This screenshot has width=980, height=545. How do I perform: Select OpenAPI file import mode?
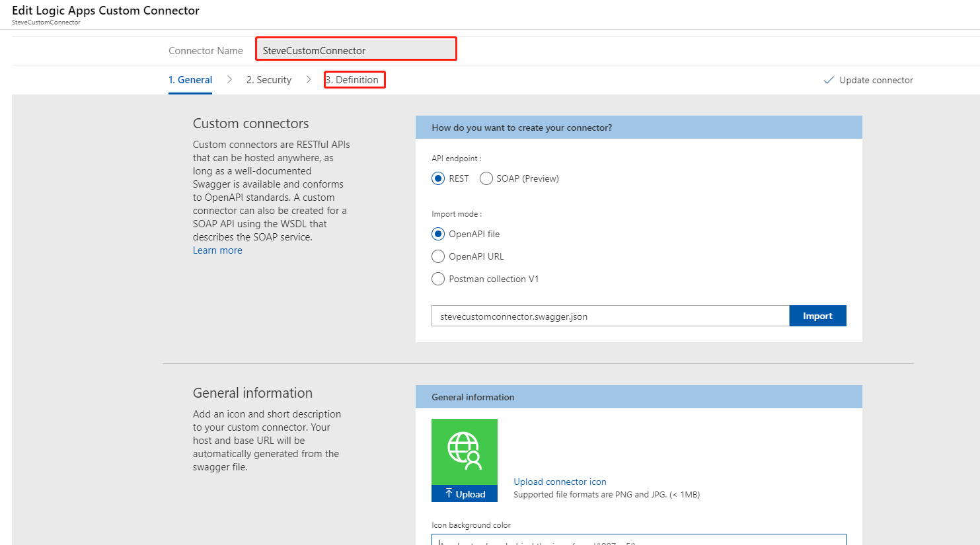tap(438, 234)
